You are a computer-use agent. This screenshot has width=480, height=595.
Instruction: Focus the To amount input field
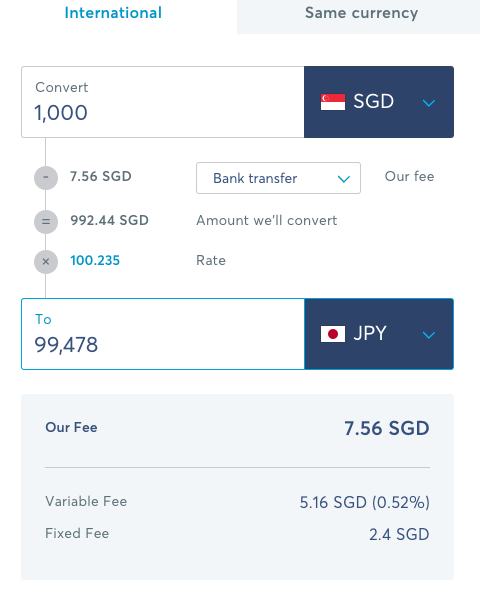click(163, 334)
